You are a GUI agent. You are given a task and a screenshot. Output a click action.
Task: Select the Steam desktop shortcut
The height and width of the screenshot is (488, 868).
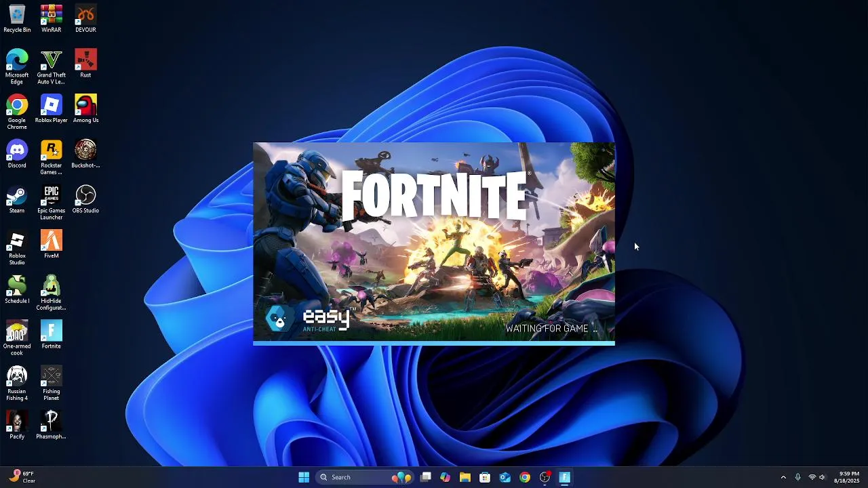pyautogui.click(x=17, y=199)
